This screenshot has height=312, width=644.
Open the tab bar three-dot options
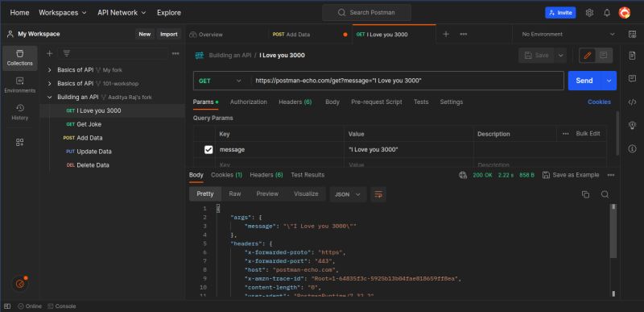(464, 34)
